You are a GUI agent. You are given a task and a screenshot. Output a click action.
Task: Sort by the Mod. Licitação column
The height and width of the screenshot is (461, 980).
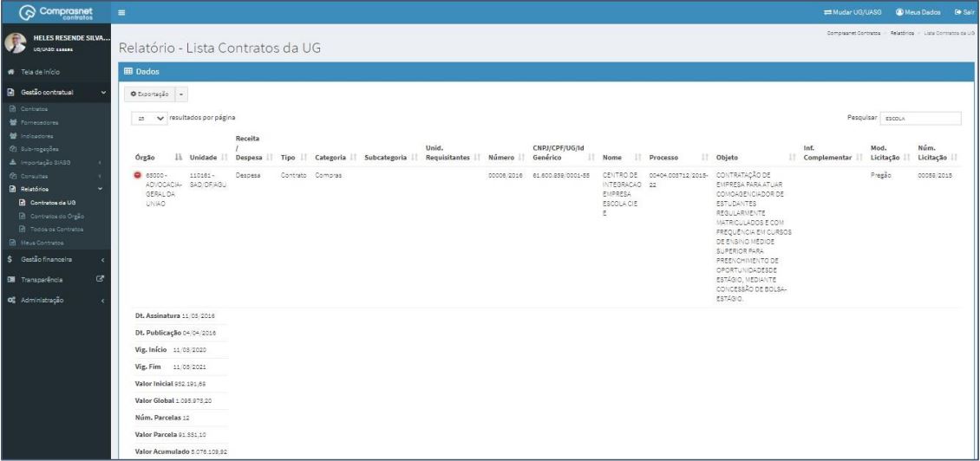click(890, 153)
